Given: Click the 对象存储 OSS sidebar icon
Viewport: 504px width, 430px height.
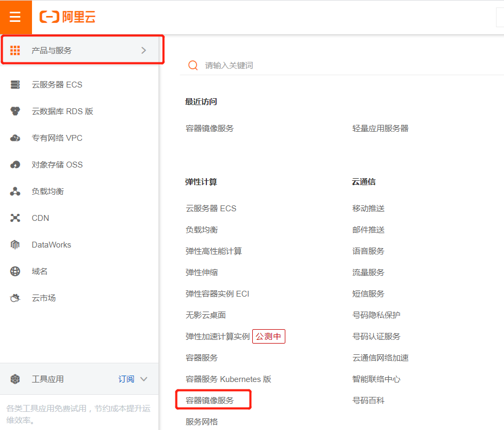Looking at the screenshot, I should (x=15, y=164).
